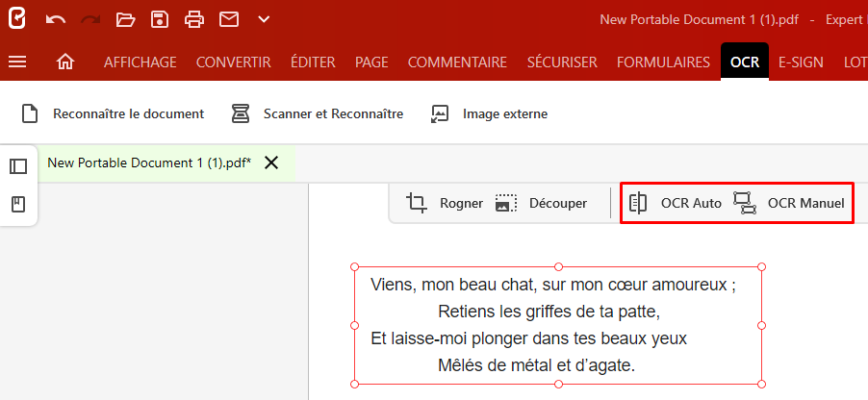Toggle the sidebar panel icon
This screenshot has width=868, height=400.
coord(18,166)
